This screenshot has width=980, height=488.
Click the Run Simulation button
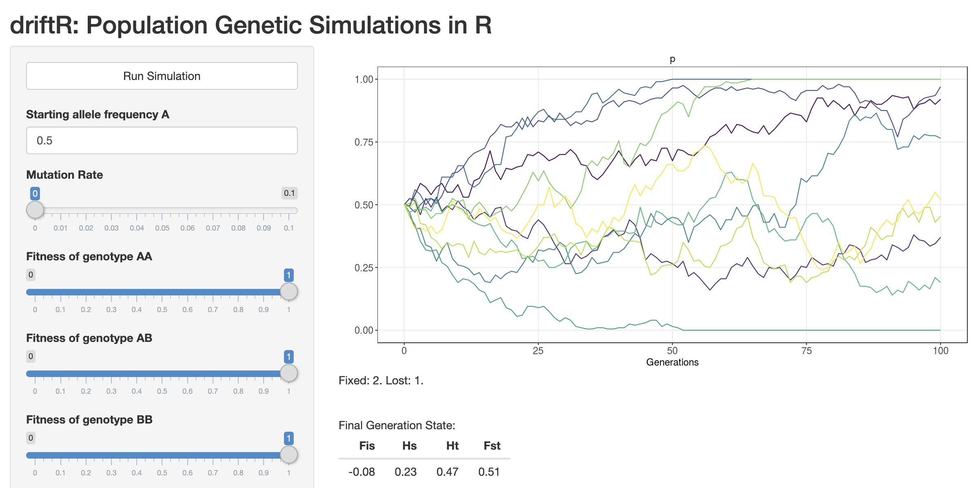(162, 76)
